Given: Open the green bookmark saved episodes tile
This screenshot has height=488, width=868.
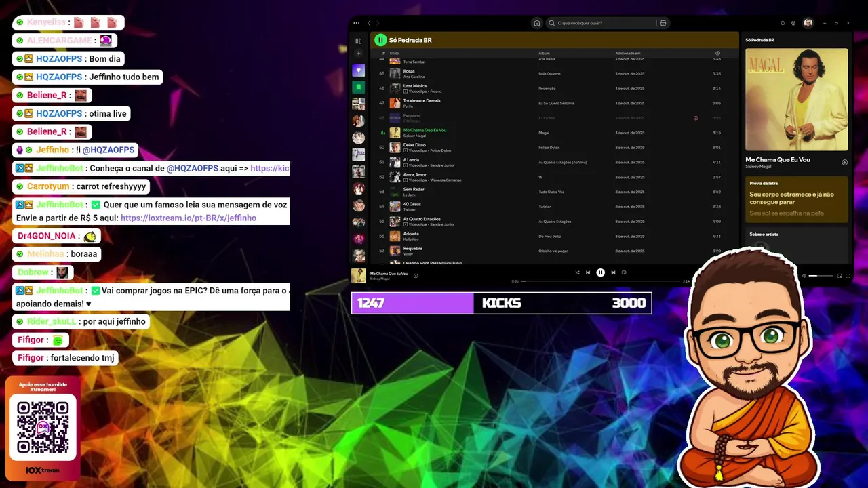Looking at the screenshot, I should (x=359, y=87).
